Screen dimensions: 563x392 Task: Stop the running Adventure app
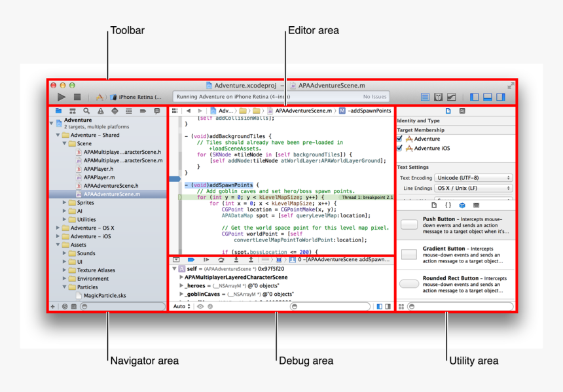(77, 97)
